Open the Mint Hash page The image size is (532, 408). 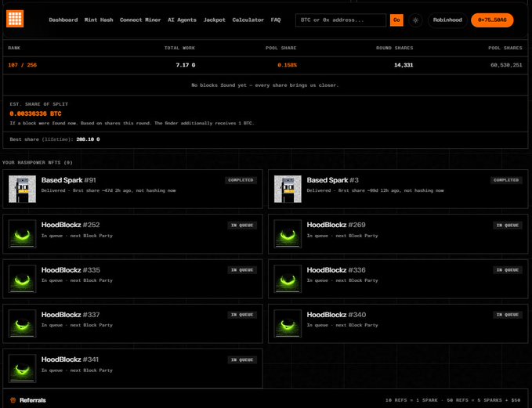pos(99,20)
